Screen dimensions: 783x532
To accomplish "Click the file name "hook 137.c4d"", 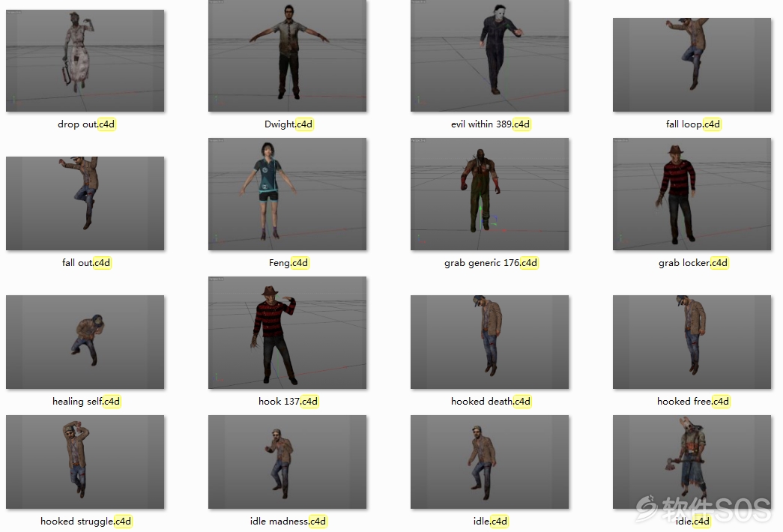I will click(x=288, y=401).
